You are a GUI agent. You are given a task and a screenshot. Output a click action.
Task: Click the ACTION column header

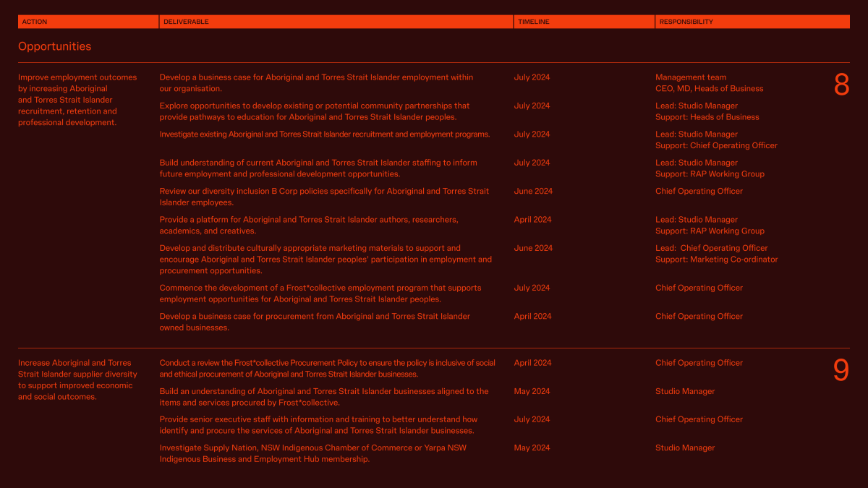[35, 22]
